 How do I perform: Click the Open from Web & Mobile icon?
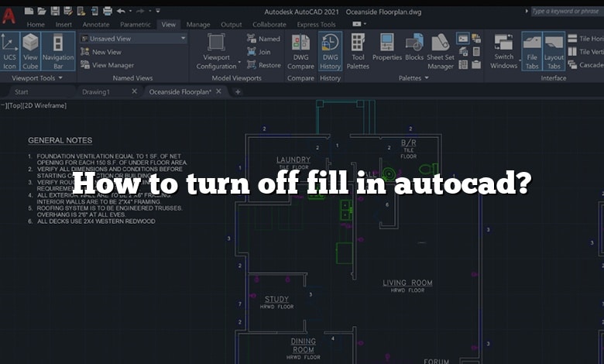[x=81, y=11]
